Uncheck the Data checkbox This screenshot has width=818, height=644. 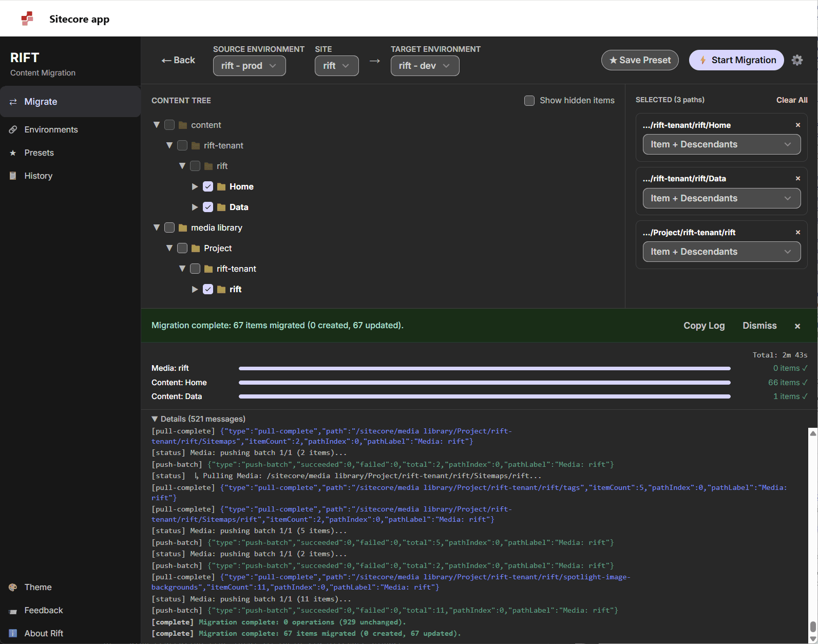coord(208,207)
